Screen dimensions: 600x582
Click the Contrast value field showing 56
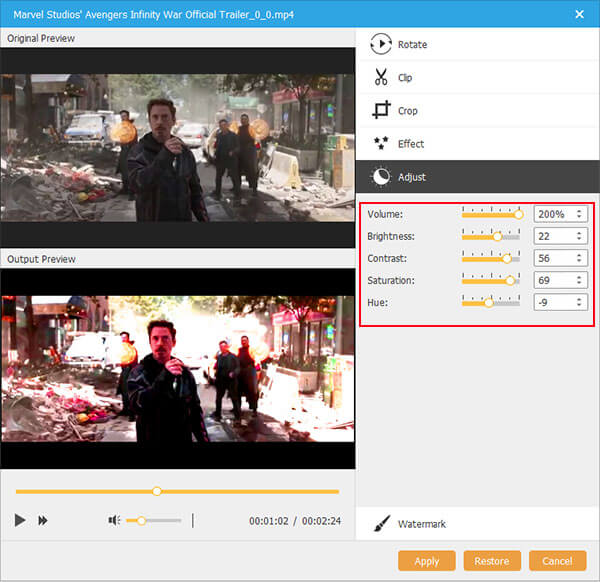560,258
